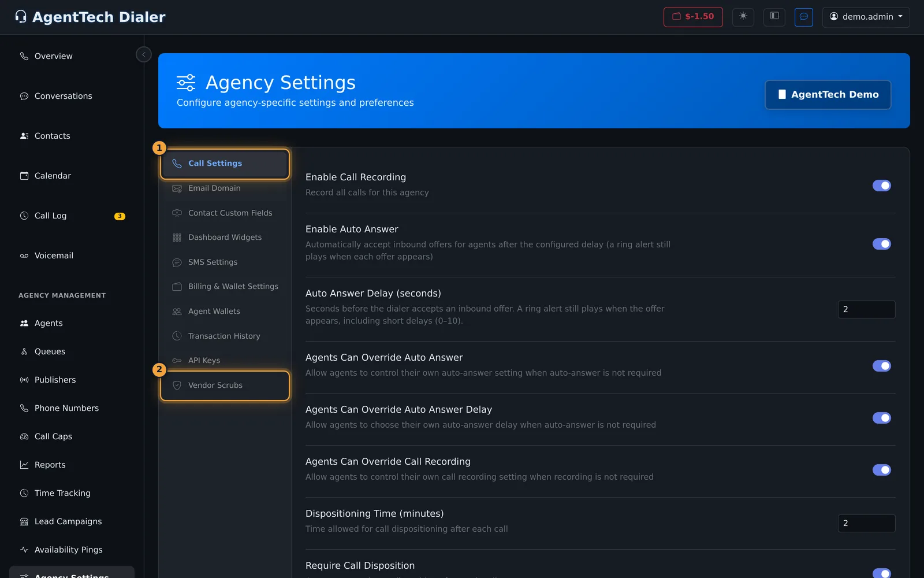This screenshot has height=578, width=924.
Task: Click the Queues icon in sidebar
Action: pyautogui.click(x=24, y=351)
